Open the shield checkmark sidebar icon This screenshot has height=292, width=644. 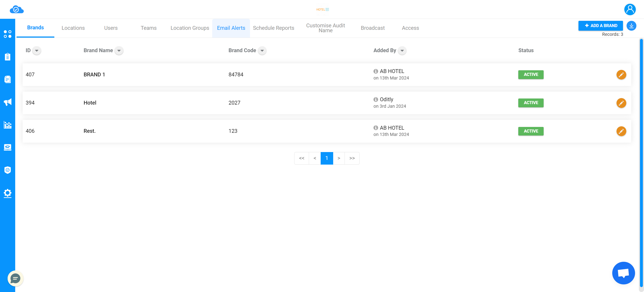click(8, 170)
